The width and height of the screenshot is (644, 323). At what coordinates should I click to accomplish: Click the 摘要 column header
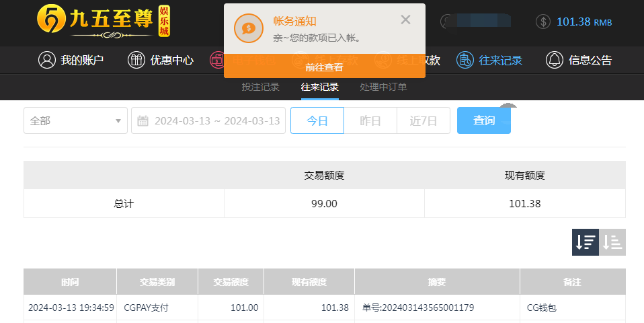(x=437, y=282)
